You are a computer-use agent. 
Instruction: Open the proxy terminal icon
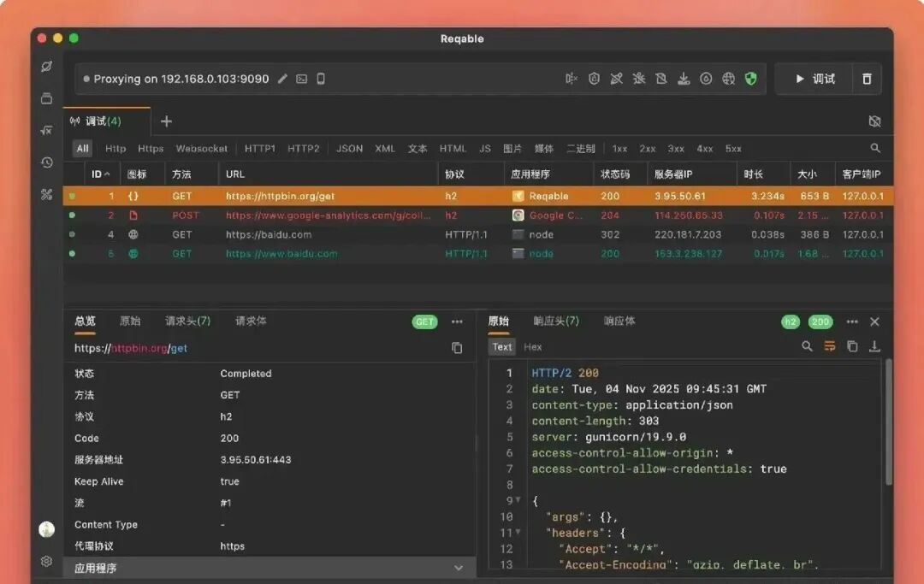tap(302, 79)
